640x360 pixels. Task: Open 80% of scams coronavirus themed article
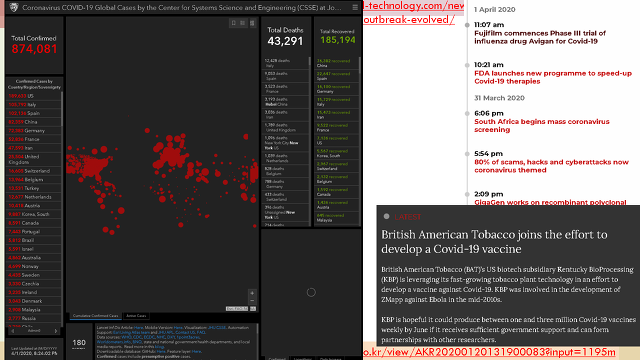551,166
